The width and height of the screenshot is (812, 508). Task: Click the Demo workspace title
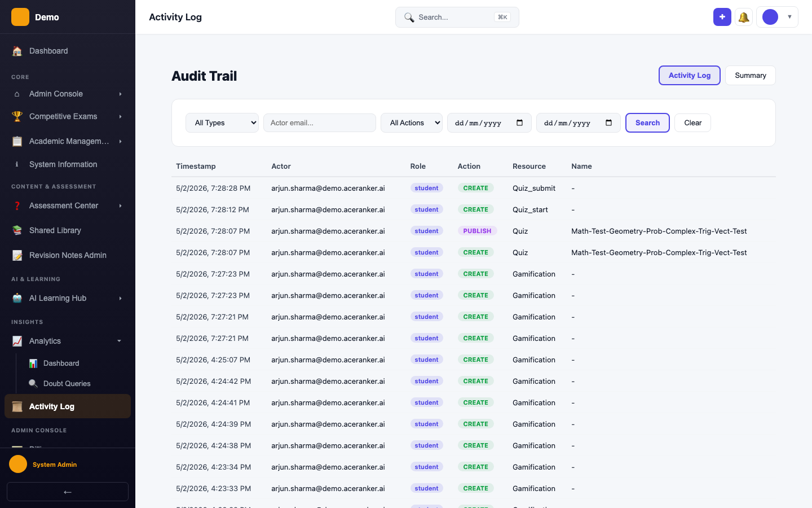(47, 17)
